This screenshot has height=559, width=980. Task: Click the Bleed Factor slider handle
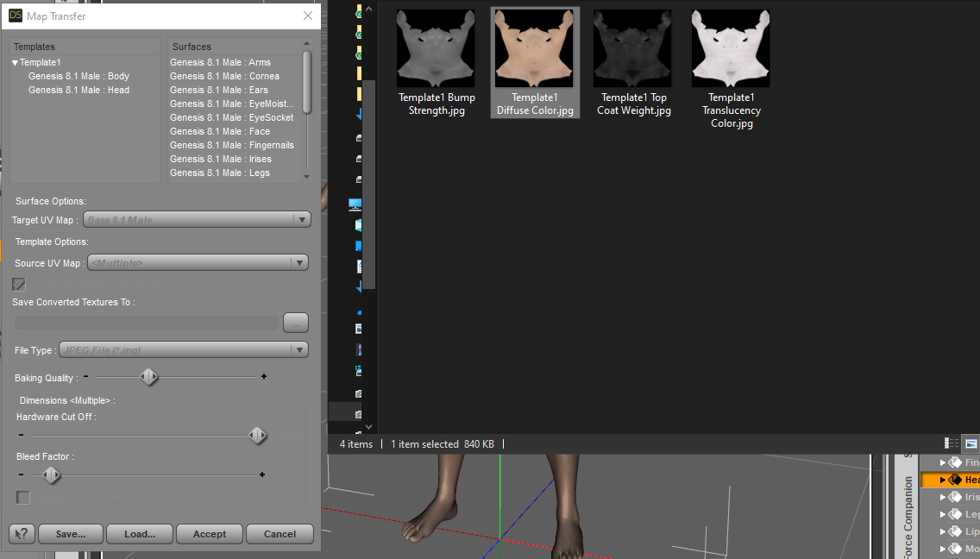point(51,475)
